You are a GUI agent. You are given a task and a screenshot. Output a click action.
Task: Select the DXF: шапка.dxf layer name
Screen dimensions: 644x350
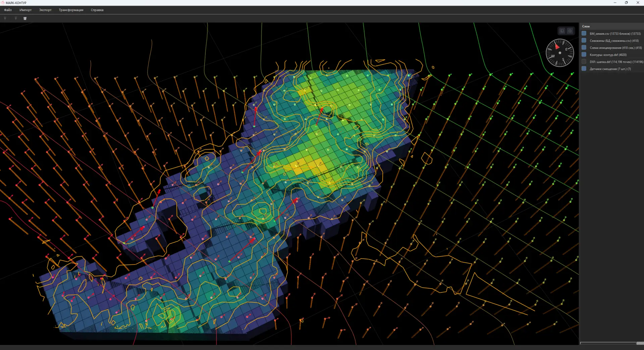click(x=616, y=62)
